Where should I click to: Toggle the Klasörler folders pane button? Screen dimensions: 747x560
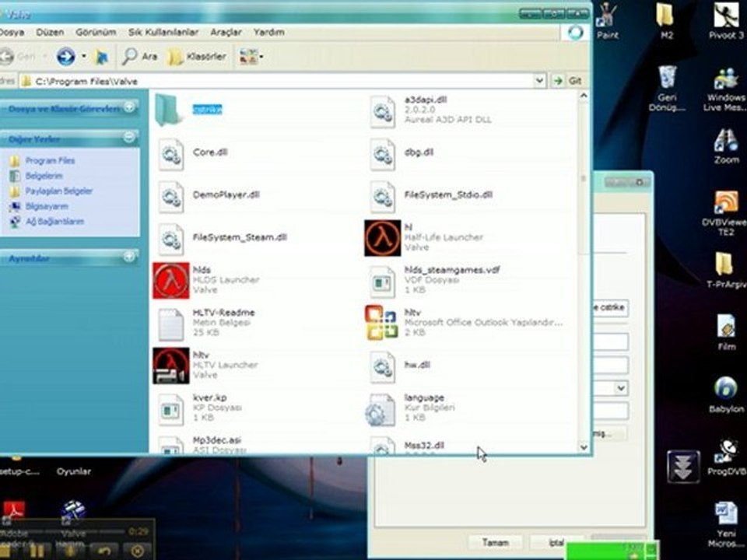click(197, 57)
